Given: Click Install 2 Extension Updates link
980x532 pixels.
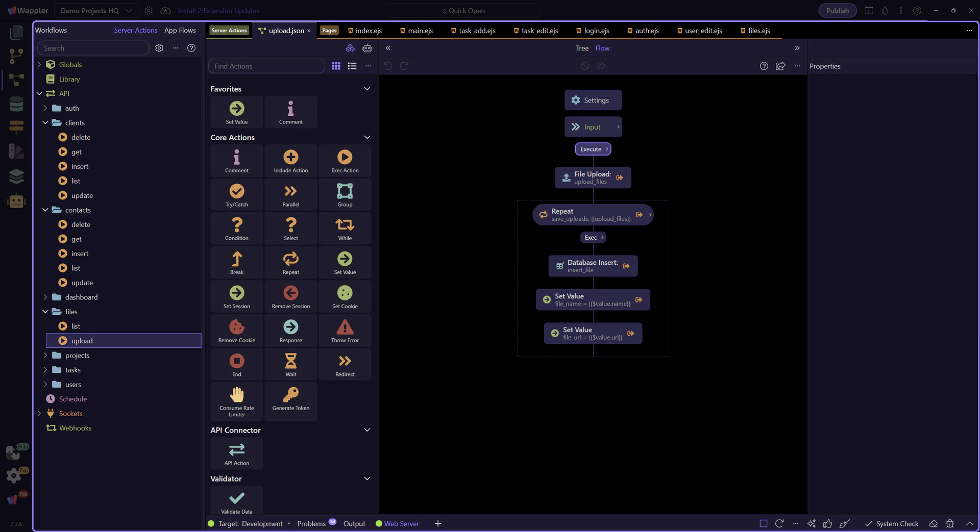Looking at the screenshot, I should pos(218,11).
